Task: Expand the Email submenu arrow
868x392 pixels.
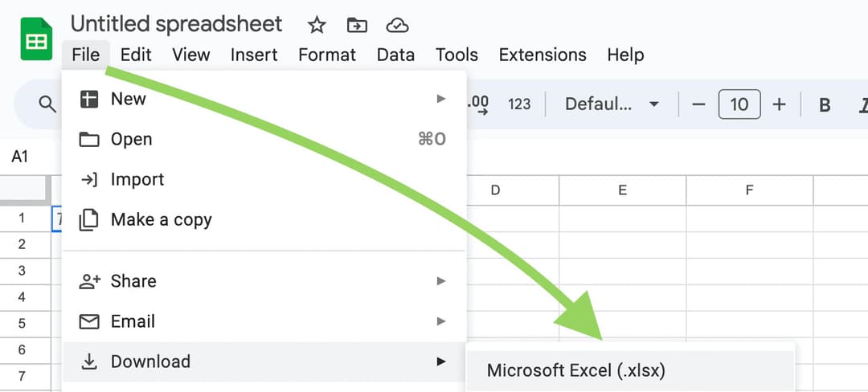Action: click(441, 321)
